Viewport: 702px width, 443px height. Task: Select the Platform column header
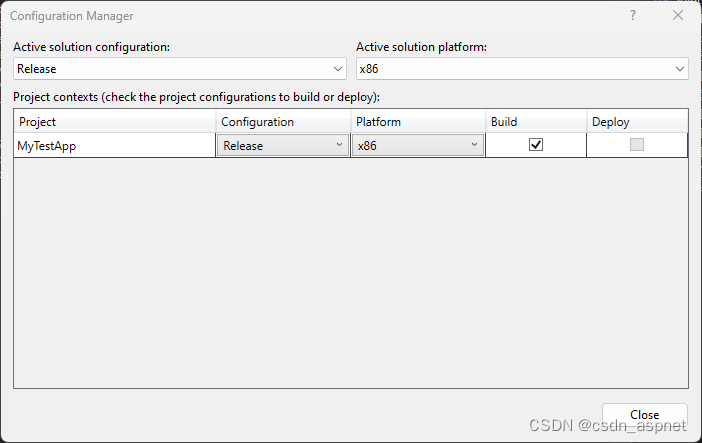pyautogui.click(x=418, y=122)
